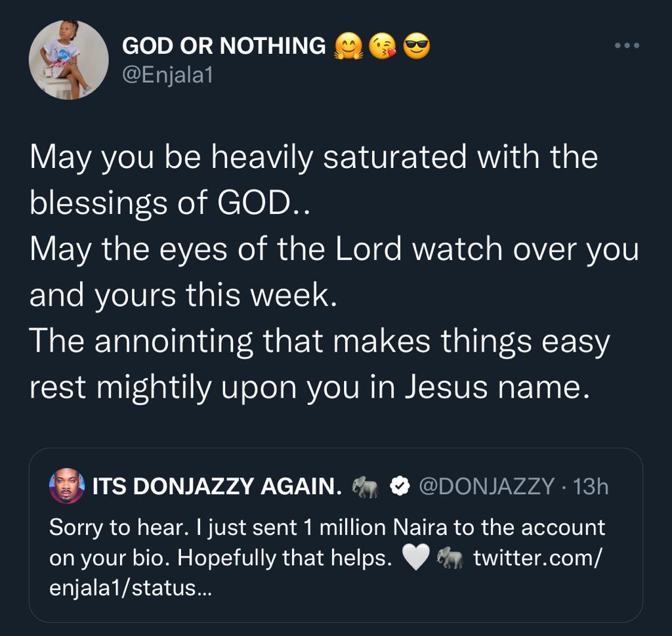Click the hugging face emoji in display name

click(x=348, y=47)
